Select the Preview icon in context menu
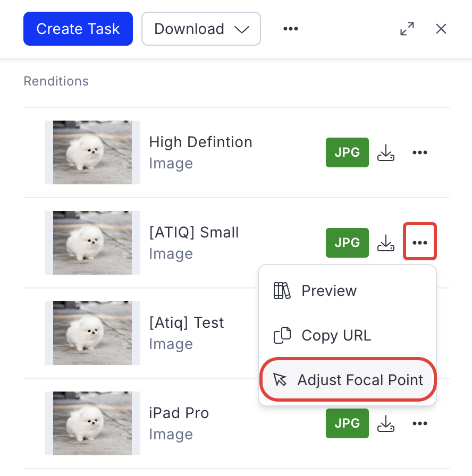 tap(282, 291)
